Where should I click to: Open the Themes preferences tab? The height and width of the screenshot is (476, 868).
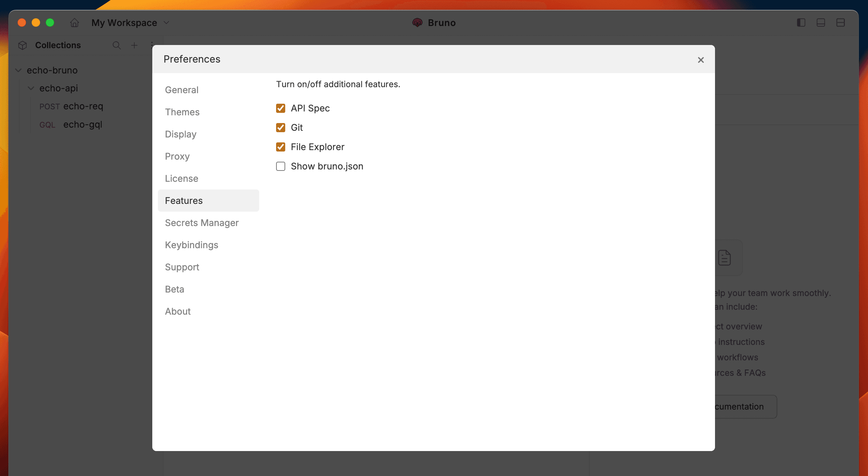click(182, 112)
